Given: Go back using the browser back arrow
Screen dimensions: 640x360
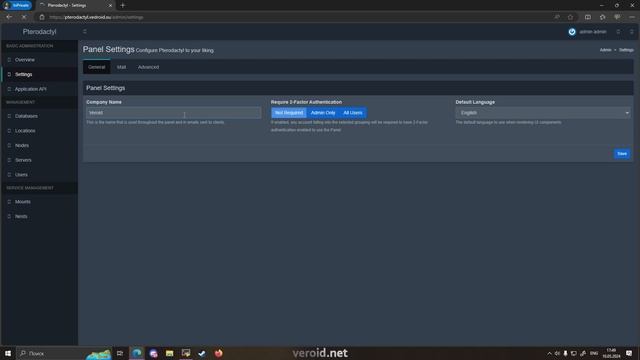Looking at the screenshot, I should tap(9, 17).
